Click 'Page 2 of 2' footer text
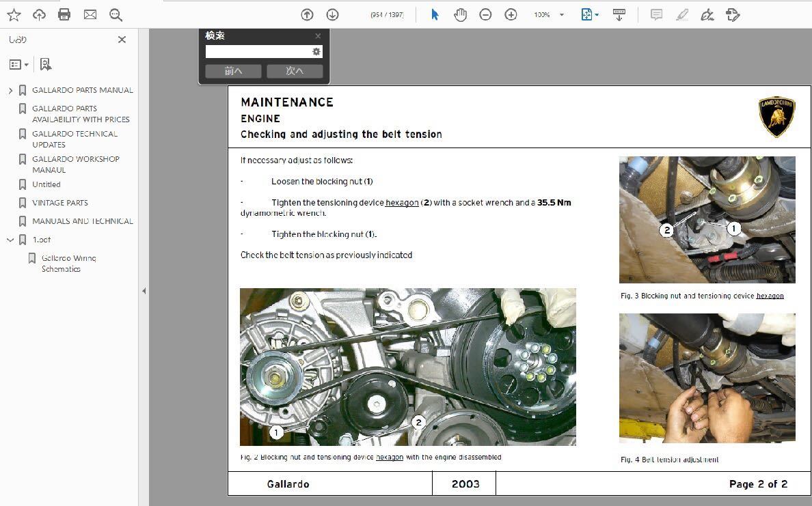The width and height of the screenshot is (812, 506). click(758, 484)
